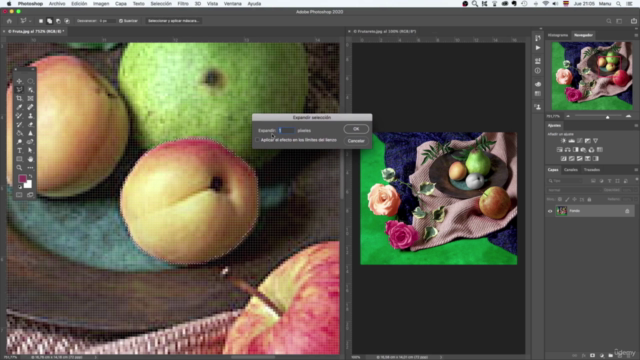Open the Archivo menu
The height and width of the screenshot is (360, 640).
tap(57, 4)
